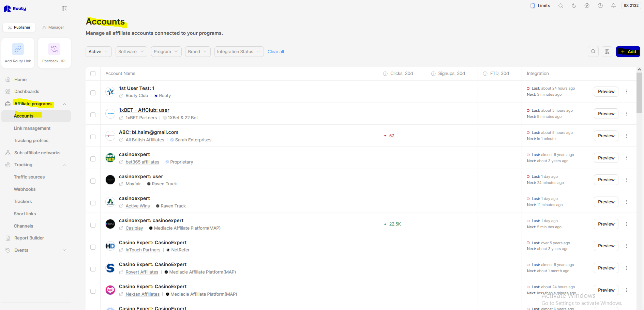Open the Program filter dropdown
The height and width of the screenshot is (310, 644).
[x=166, y=51]
